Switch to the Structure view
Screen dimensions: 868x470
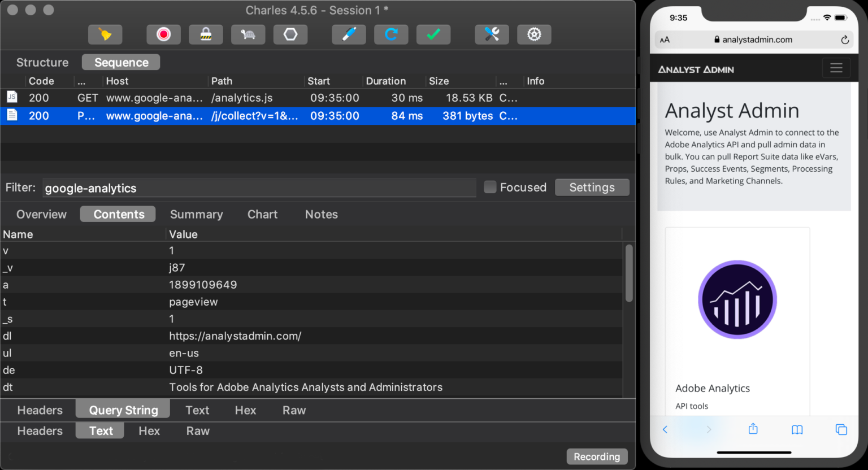click(42, 62)
